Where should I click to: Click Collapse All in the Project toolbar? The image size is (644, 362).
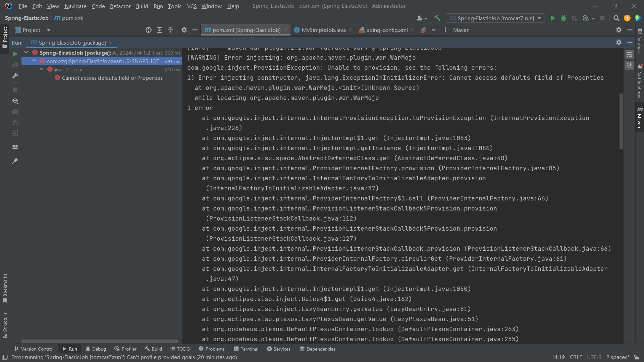(170, 30)
